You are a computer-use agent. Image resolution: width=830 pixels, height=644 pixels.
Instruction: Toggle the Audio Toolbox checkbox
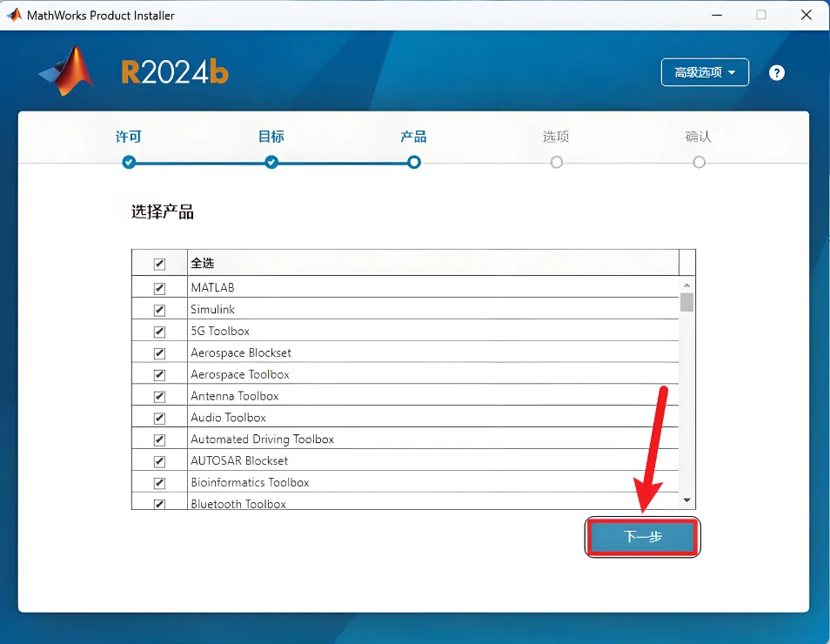pyautogui.click(x=159, y=419)
